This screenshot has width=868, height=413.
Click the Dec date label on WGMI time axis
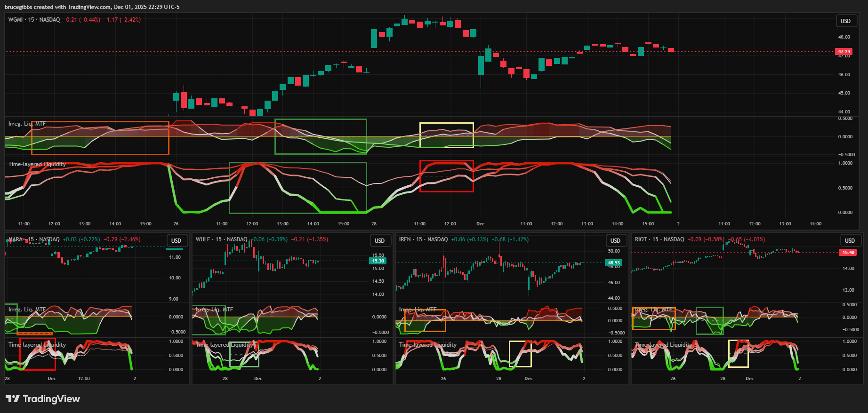click(480, 224)
